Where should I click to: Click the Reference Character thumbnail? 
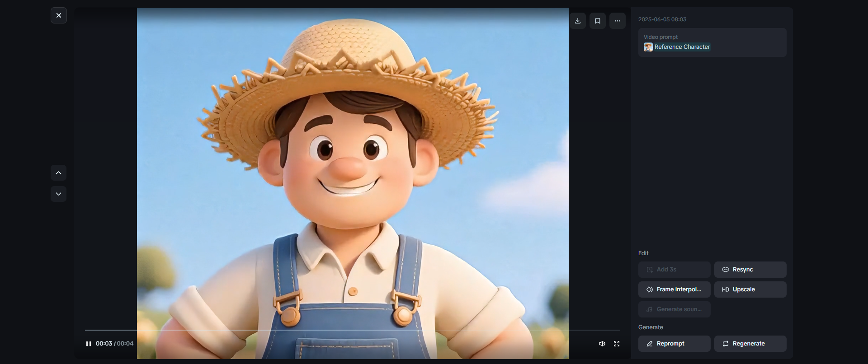pos(648,47)
